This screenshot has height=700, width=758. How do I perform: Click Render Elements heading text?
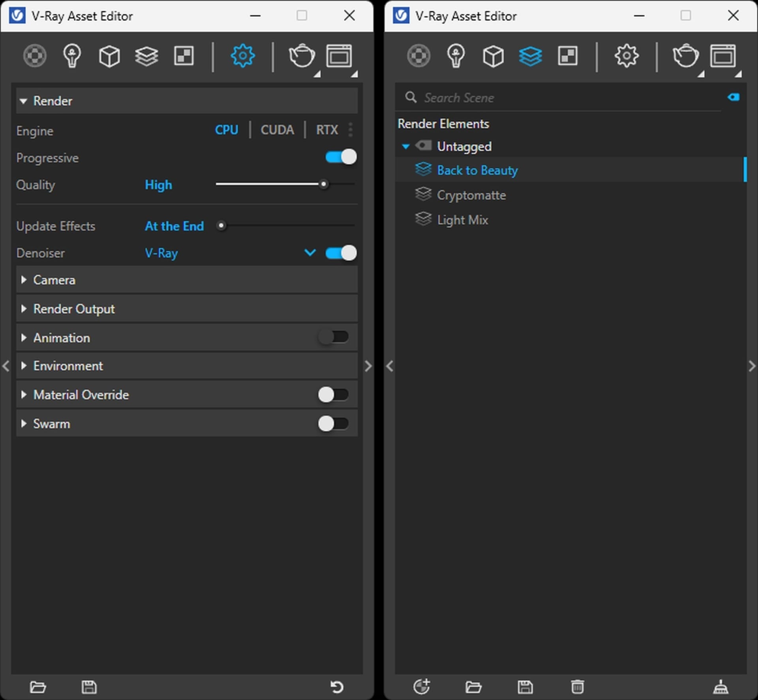(443, 124)
